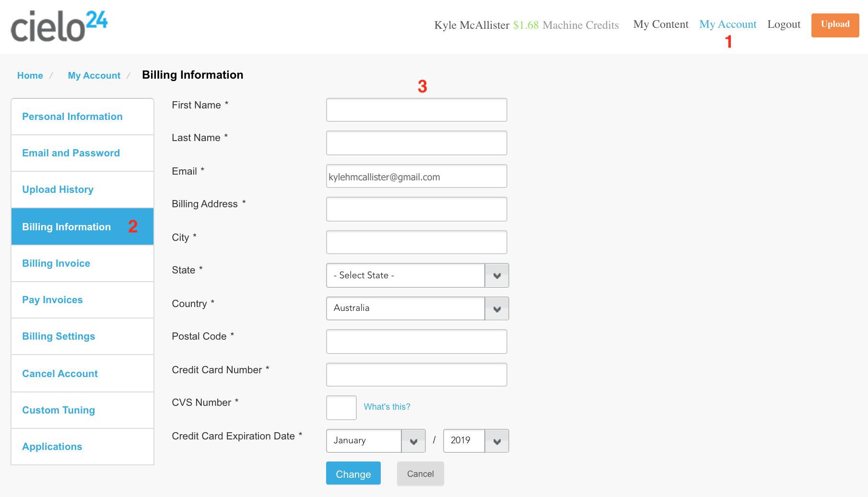Image resolution: width=868 pixels, height=497 pixels.
Task: Click the Kyle McAllister user name
Action: pyautogui.click(x=472, y=25)
